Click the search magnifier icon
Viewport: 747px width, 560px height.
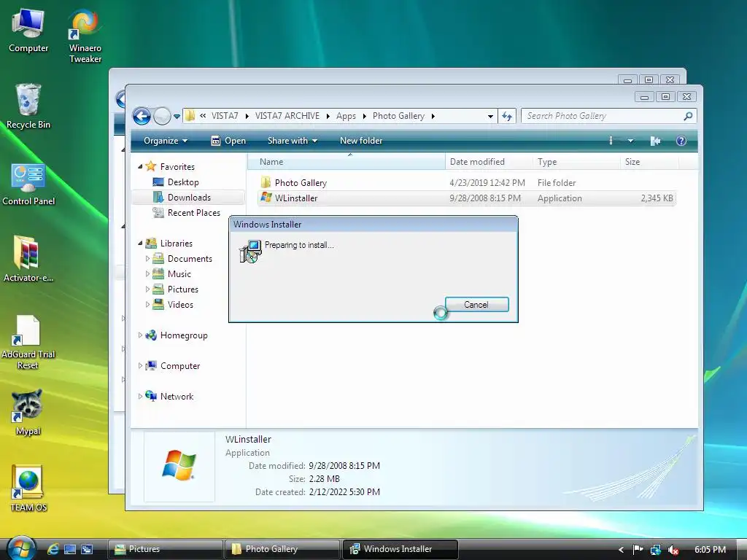(x=688, y=116)
